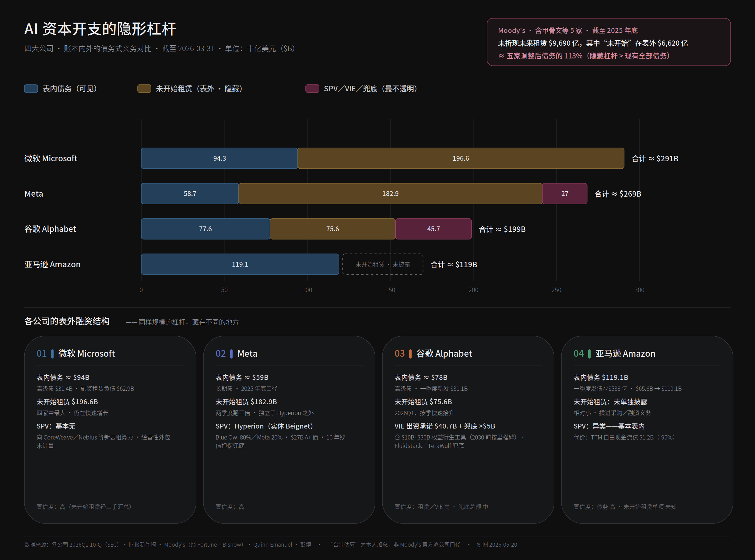Click card heading 04 亚马逊 Amazon
755x560 pixels.
[614, 354]
